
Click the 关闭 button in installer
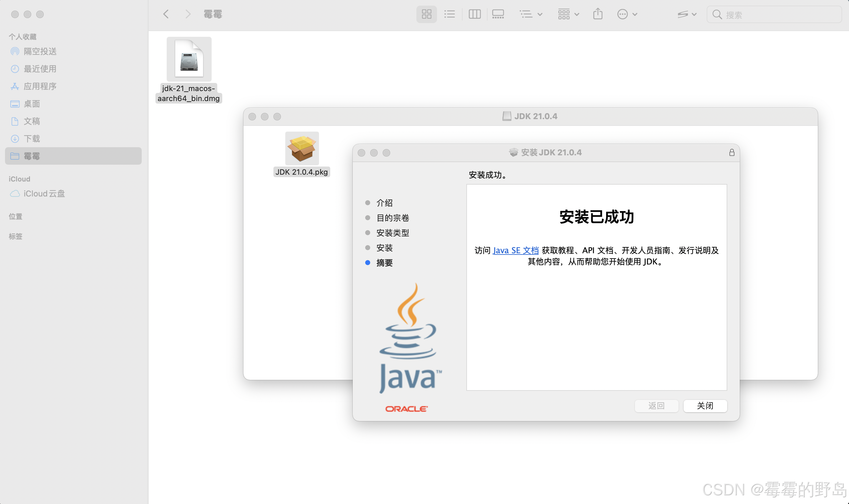click(x=705, y=405)
